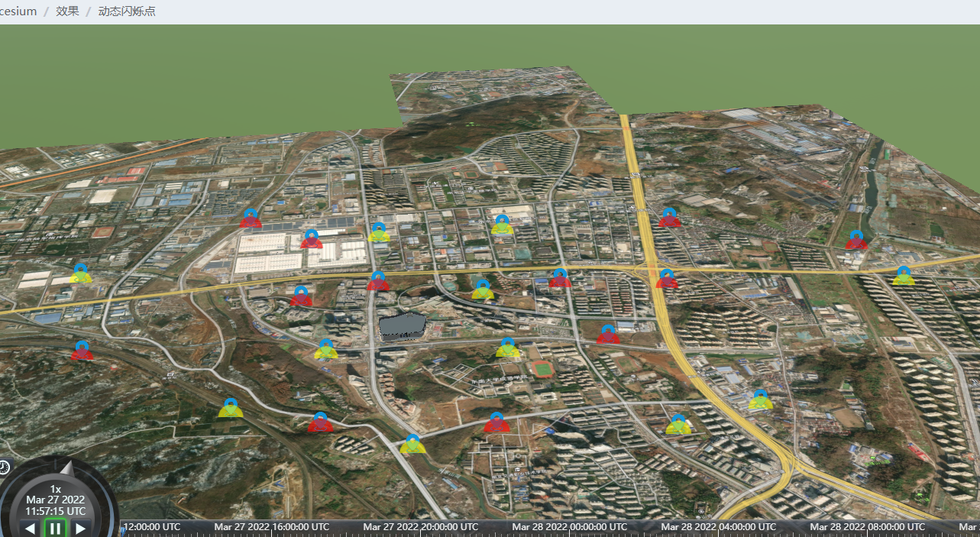Click the play reverse arrow button
This screenshot has width=980, height=537.
[x=30, y=528]
